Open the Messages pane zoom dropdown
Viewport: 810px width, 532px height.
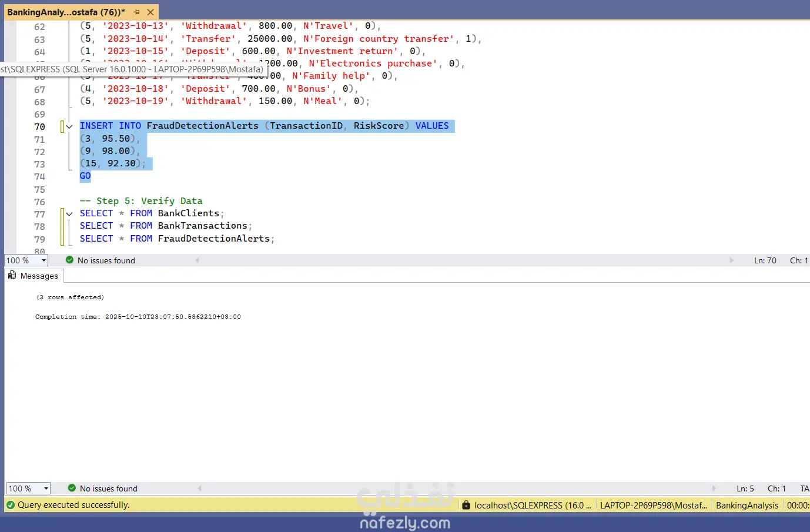[x=46, y=488]
